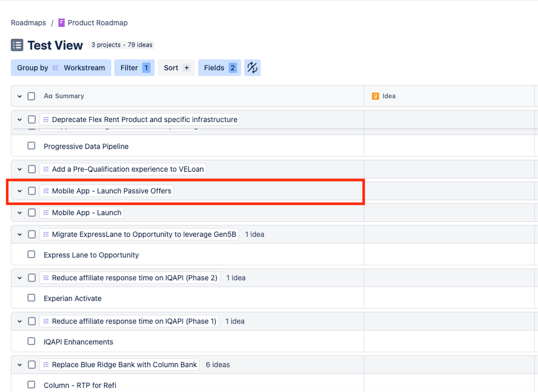The width and height of the screenshot is (538, 392).
Task: Check the IQAPI Enhancements checkbox
Action: [x=31, y=341]
